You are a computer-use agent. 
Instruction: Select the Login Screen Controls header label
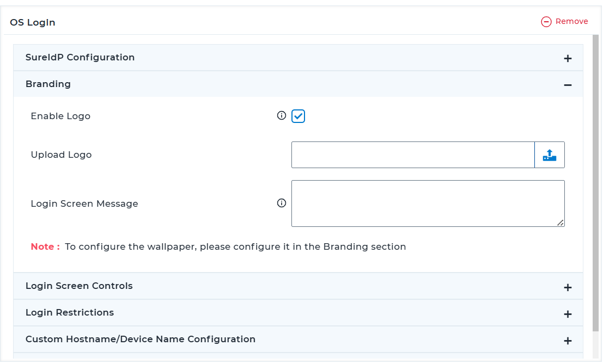coord(79,286)
